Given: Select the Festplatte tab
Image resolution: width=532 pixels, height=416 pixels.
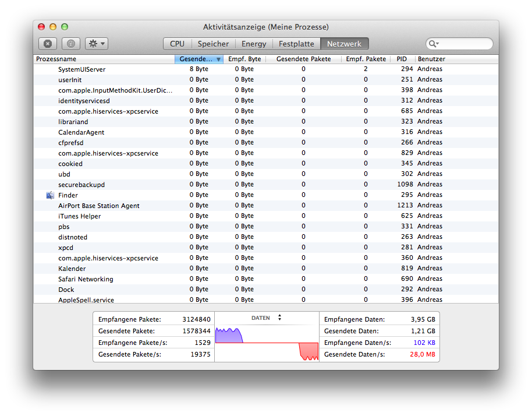Looking at the screenshot, I should [x=296, y=44].
